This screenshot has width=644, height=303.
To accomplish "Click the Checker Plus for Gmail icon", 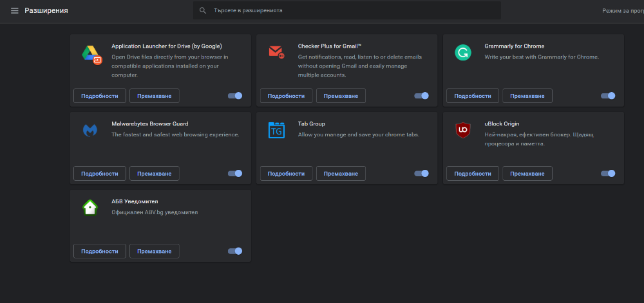I will point(276,52).
